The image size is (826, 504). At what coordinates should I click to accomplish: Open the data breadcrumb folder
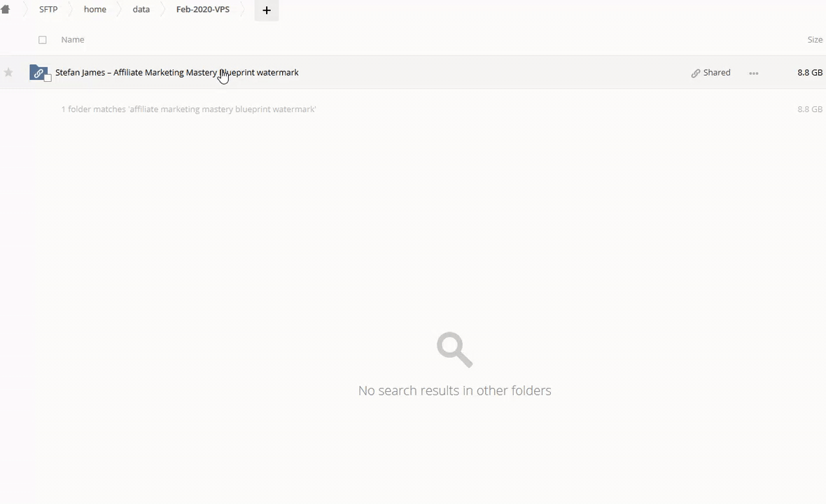point(141,10)
